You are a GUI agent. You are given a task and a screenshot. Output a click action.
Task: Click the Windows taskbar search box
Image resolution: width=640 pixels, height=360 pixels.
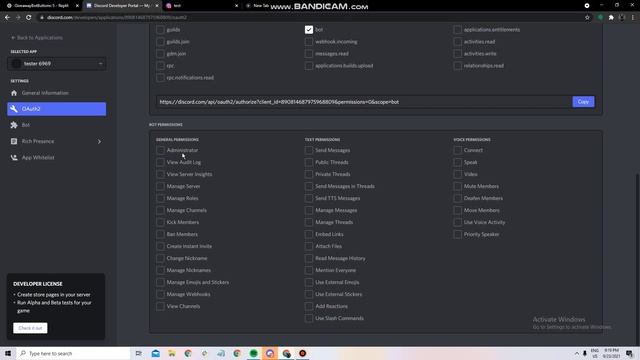coord(73,353)
